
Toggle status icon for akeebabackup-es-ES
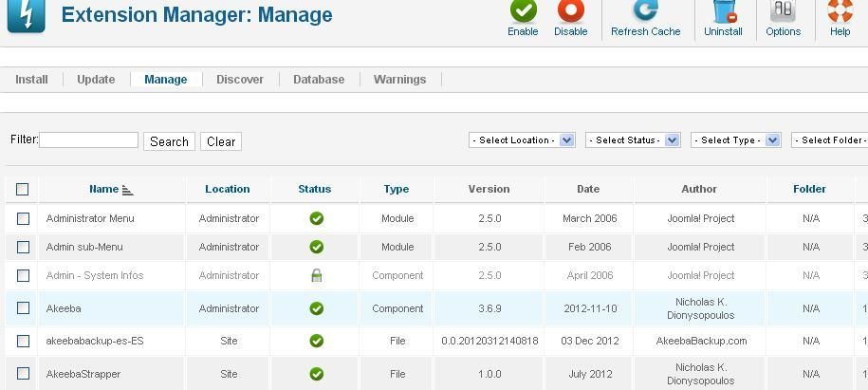(x=317, y=341)
